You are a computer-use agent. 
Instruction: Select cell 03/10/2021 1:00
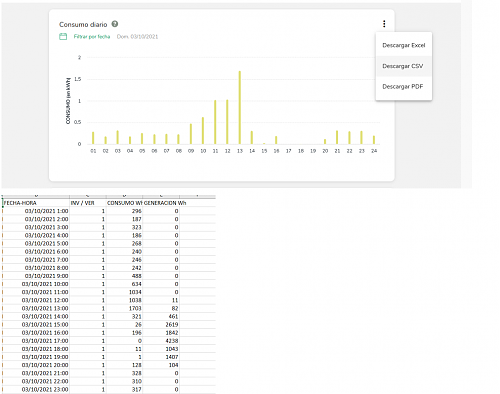tap(36, 211)
